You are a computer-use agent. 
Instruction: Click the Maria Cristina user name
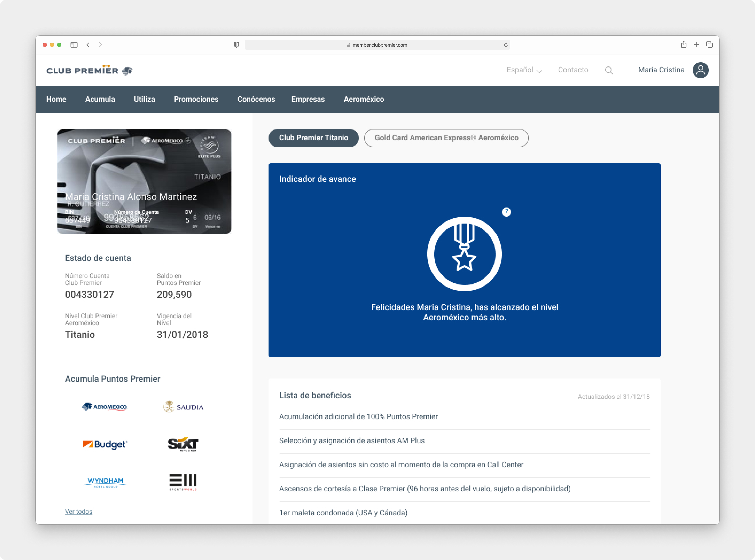(661, 70)
